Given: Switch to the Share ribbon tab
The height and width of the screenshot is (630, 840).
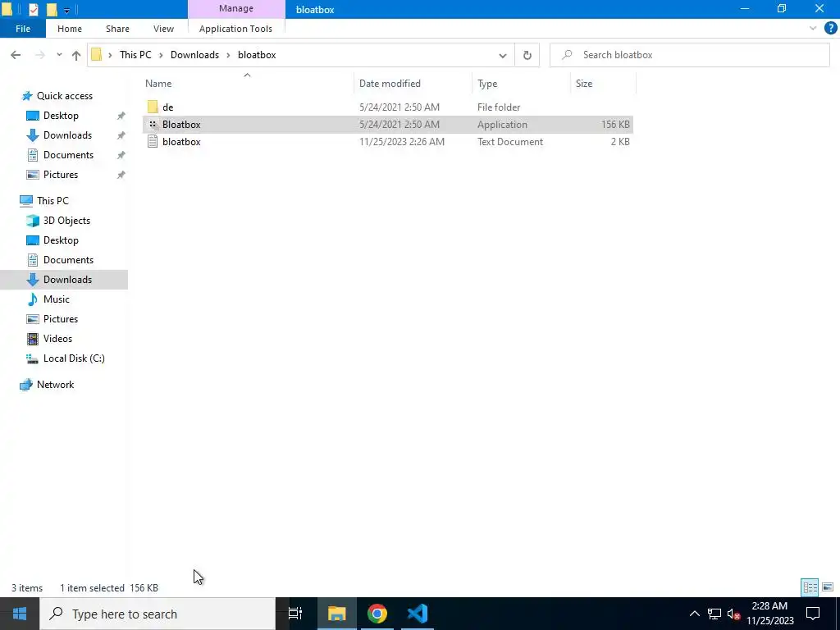Looking at the screenshot, I should (117, 29).
